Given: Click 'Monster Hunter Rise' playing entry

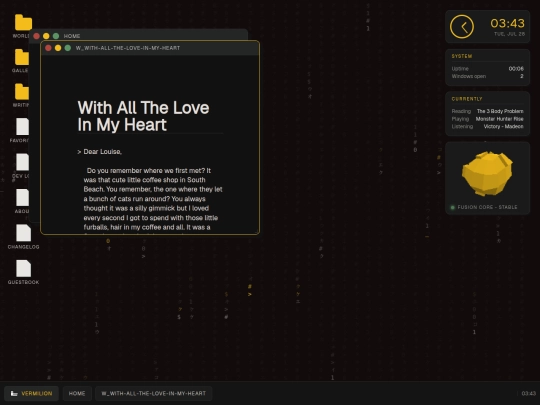Looking at the screenshot, I should point(499,119).
